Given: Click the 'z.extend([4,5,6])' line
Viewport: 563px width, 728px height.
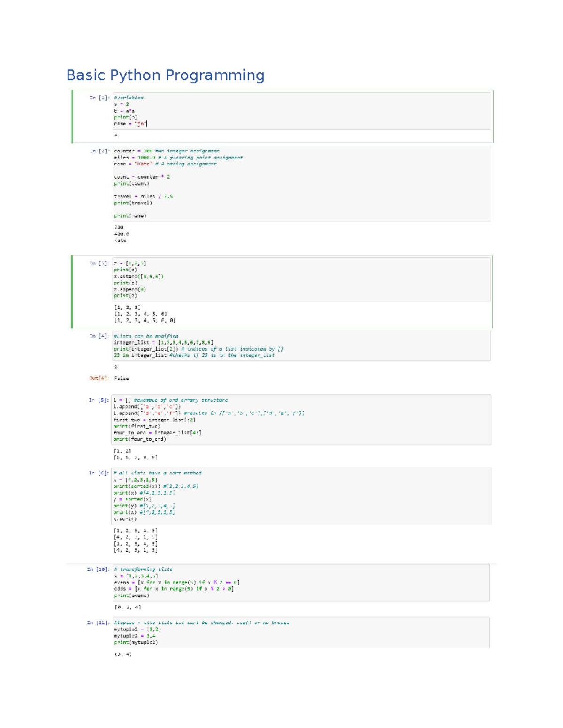Looking at the screenshot, I should point(138,277).
